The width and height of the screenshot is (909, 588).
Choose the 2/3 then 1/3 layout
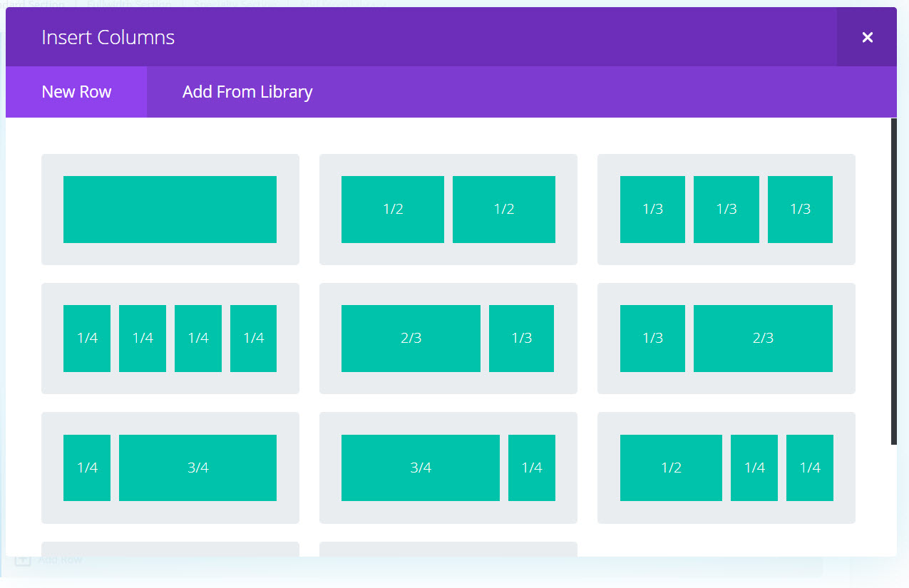click(448, 339)
